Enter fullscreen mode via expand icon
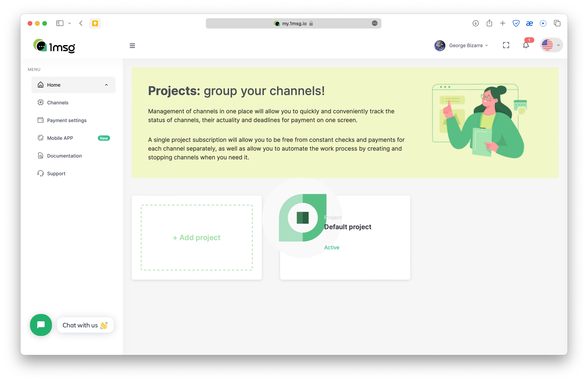The width and height of the screenshot is (588, 382). pyautogui.click(x=506, y=45)
